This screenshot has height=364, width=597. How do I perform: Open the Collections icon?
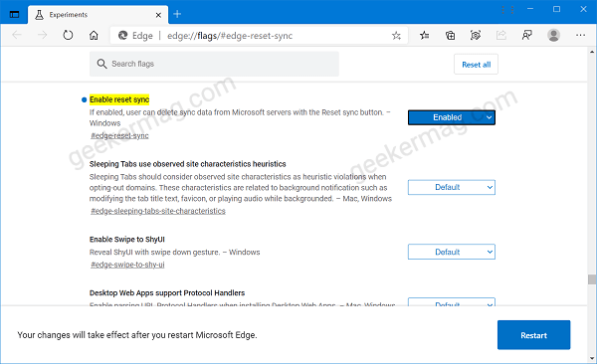(x=450, y=36)
